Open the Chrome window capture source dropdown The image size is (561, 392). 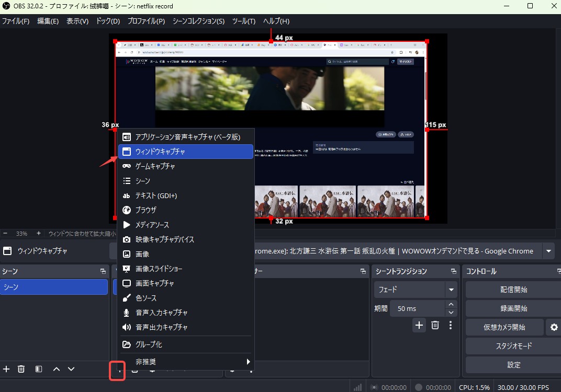548,251
